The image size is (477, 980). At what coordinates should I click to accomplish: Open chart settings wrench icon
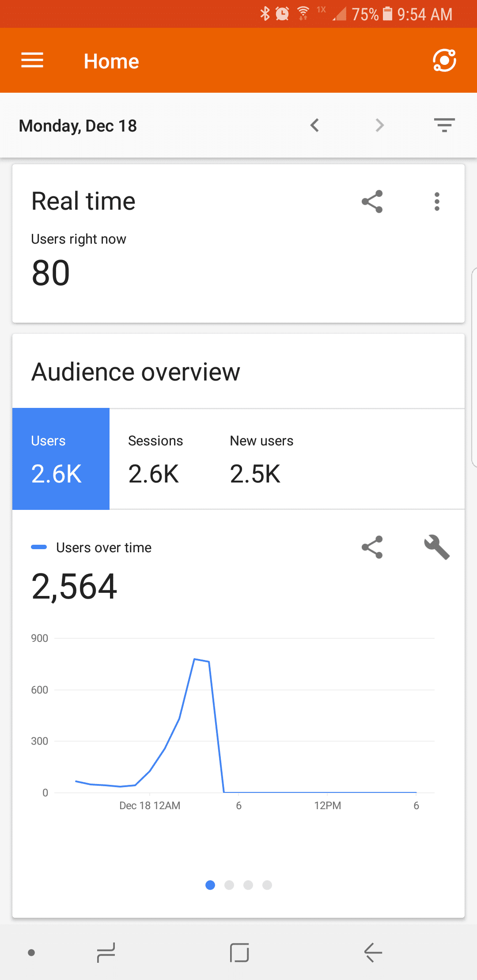tap(437, 547)
